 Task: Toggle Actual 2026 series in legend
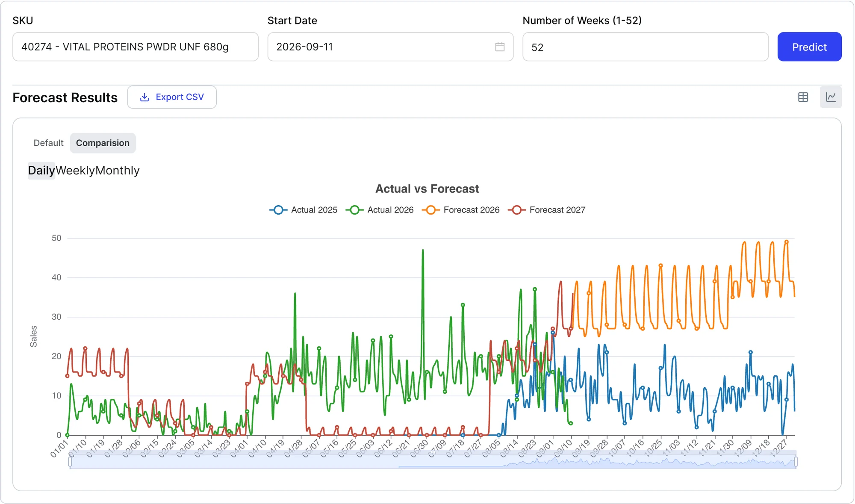click(x=380, y=210)
